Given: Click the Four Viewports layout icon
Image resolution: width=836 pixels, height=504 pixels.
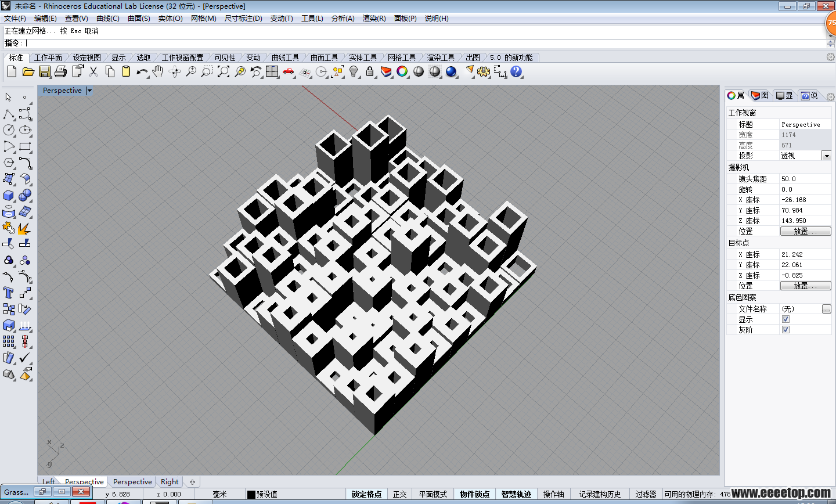Looking at the screenshot, I should pos(272,71).
